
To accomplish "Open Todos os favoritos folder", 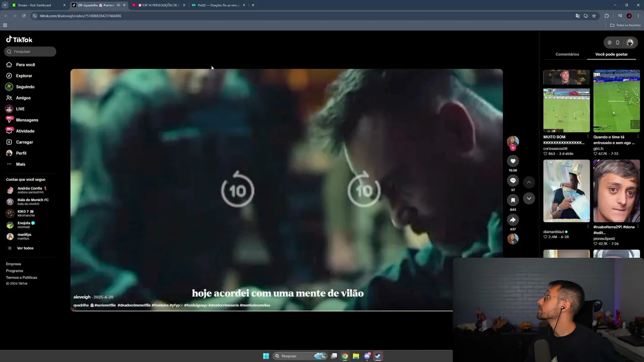I will click(625, 25).
